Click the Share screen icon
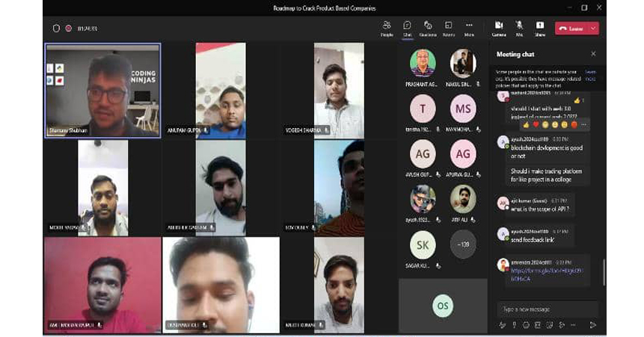The width and height of the screenshot is (644, 337). [x=539, y=28]
